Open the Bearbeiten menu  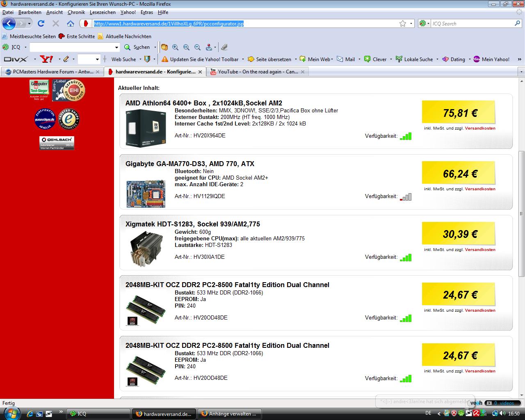30,12
